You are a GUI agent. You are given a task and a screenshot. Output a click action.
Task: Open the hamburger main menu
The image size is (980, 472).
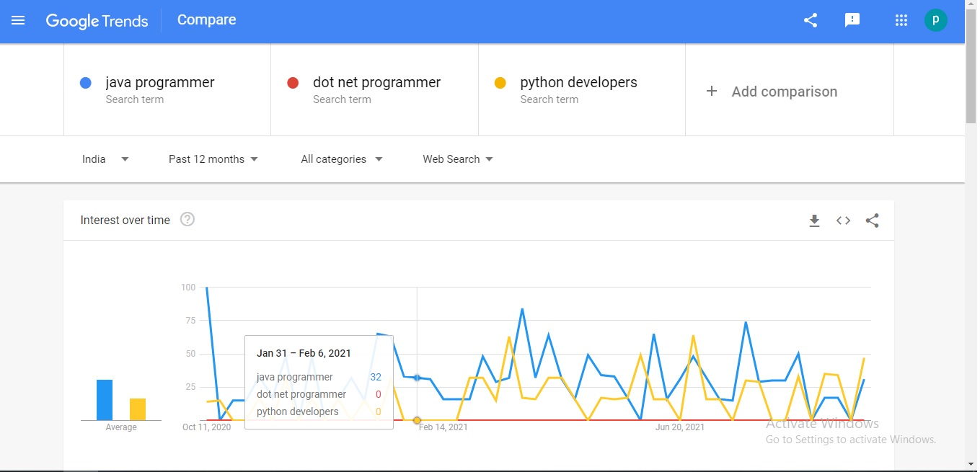(x=18, y=21)
